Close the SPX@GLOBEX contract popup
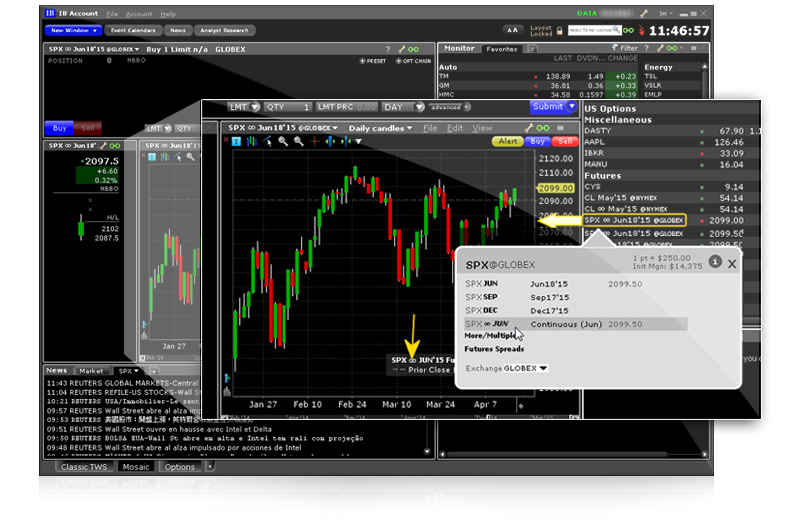This screenshot has width=800, height=520. coord(732,264)
